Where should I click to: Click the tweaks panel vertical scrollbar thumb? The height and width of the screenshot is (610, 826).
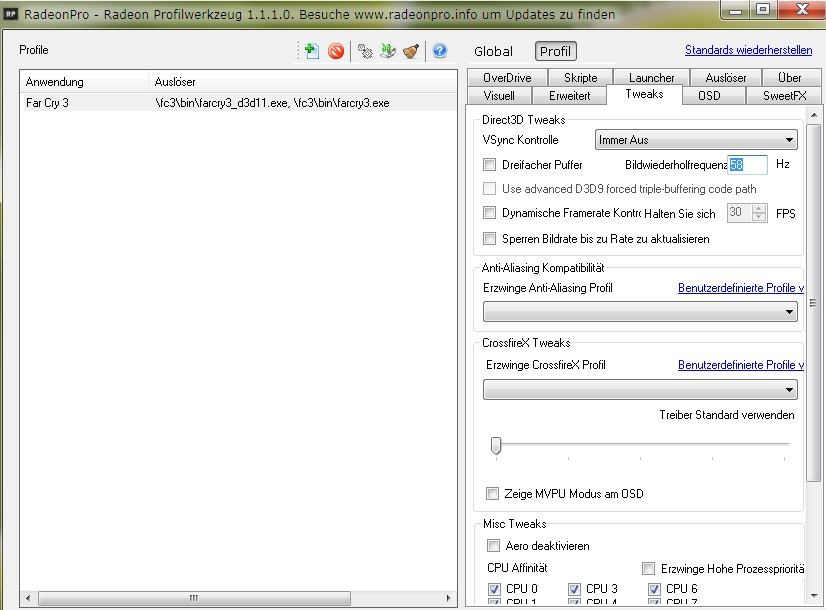[813, 303]
